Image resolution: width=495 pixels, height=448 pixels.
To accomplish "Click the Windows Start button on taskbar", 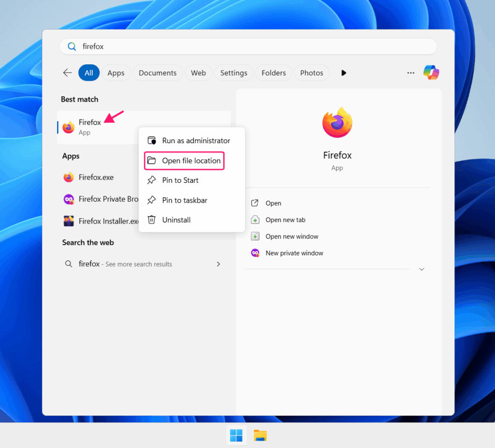I will point(236,435).
